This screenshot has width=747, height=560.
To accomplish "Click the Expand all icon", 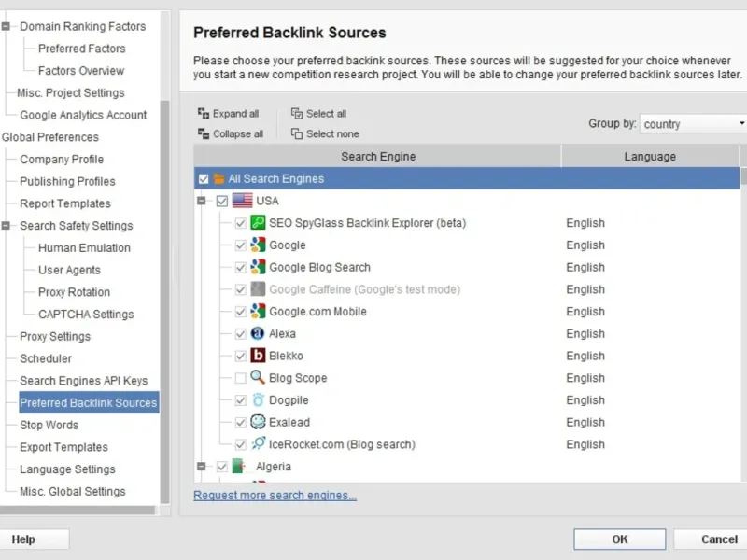I will tap(204, 114).
